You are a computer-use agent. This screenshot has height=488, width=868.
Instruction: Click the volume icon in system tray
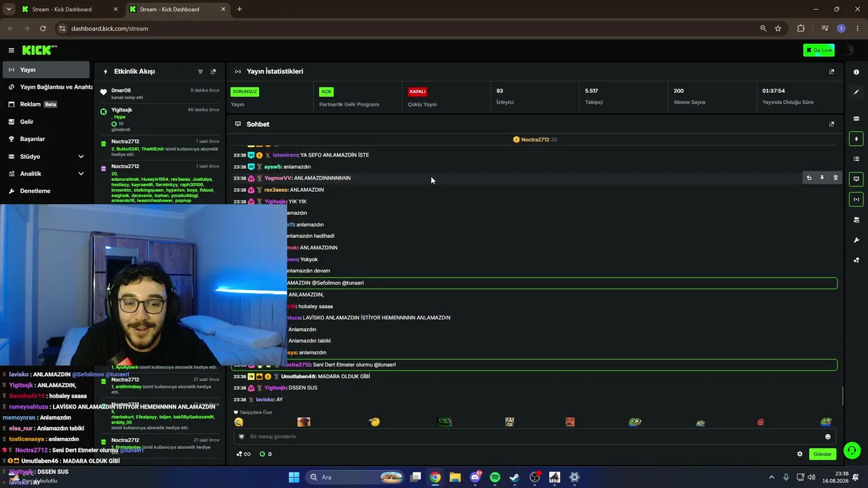(x=812, y=477)
